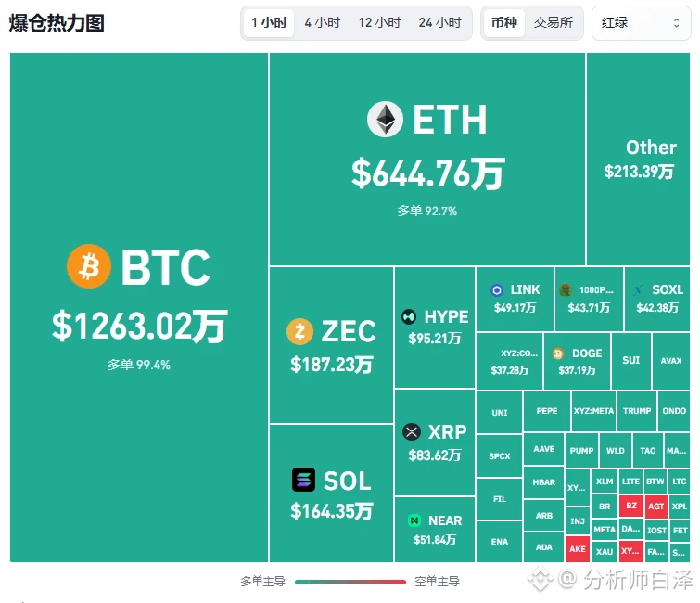Click the Ethereum diamond logo icon
The image size is (700, 603).
(385, 120)
